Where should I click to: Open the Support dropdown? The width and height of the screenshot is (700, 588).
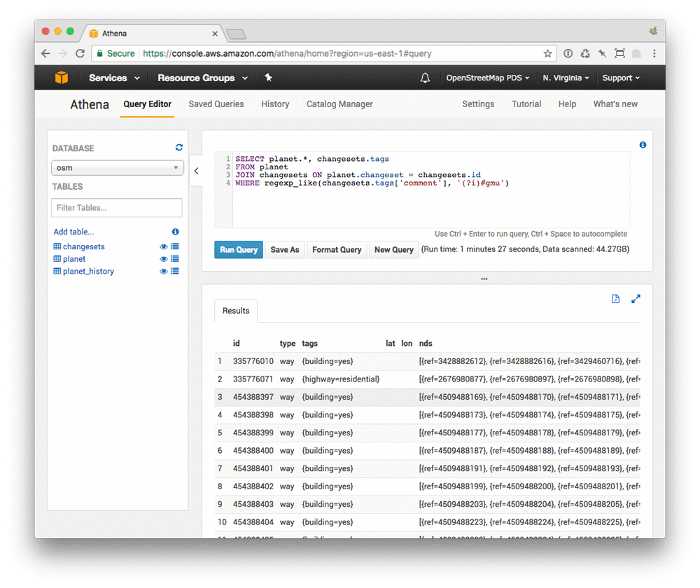point(620,78)
